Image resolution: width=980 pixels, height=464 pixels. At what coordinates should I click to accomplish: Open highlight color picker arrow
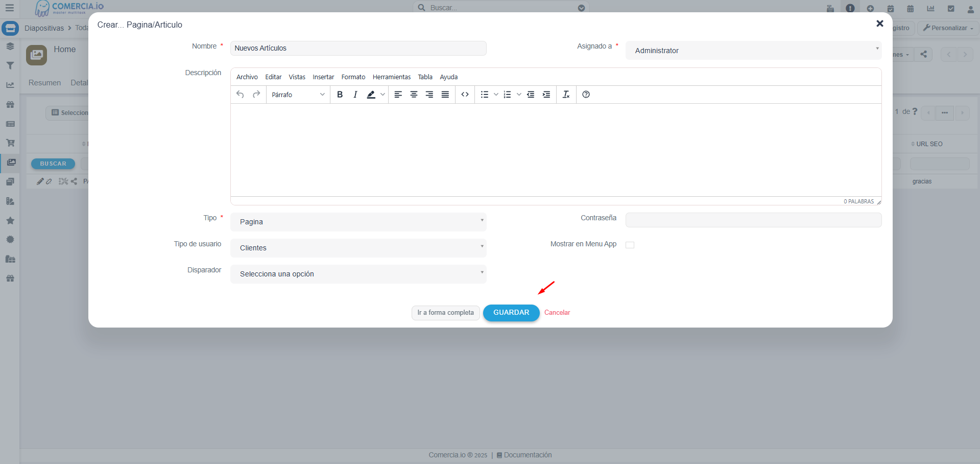coord(383,95)
